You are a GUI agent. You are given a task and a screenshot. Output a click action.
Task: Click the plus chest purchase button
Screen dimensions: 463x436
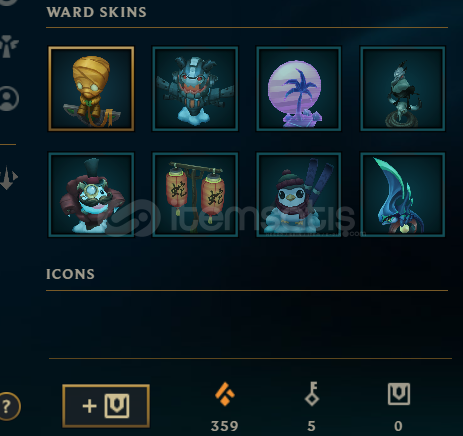(x=106, y=406)
